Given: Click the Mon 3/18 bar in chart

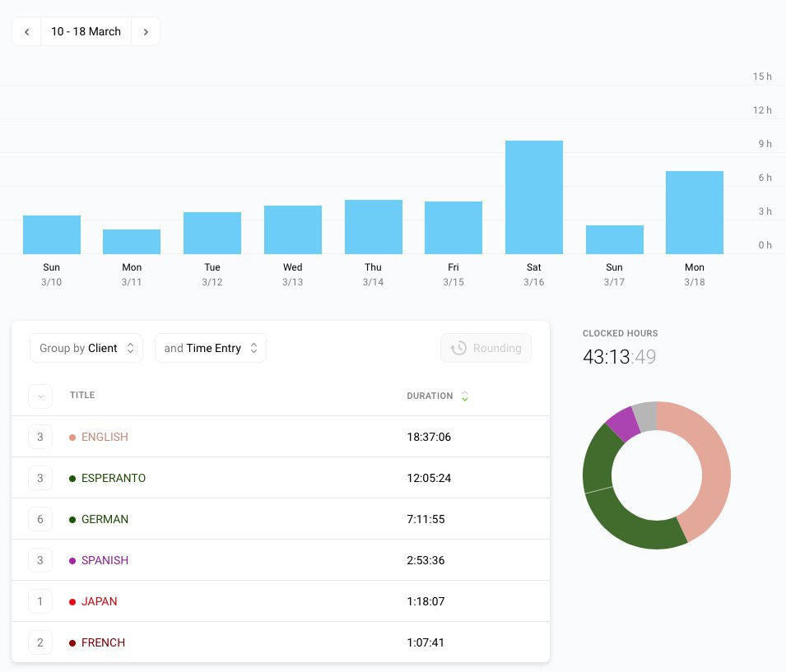Looking at the screenshot, I should click(695, 212).
